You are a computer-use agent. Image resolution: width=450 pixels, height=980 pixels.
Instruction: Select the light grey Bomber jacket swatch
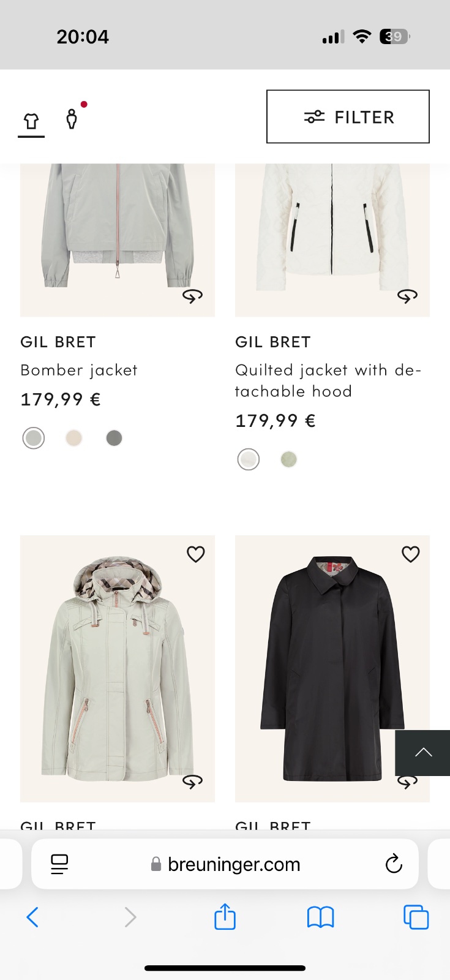point(34,438)
